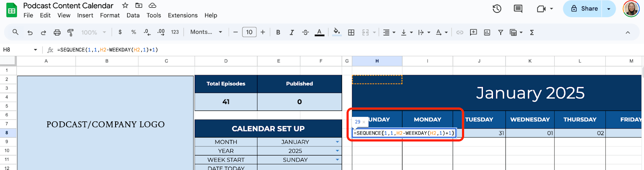Toggle bold formatting
644x170 pixels.
coord(278,32)
